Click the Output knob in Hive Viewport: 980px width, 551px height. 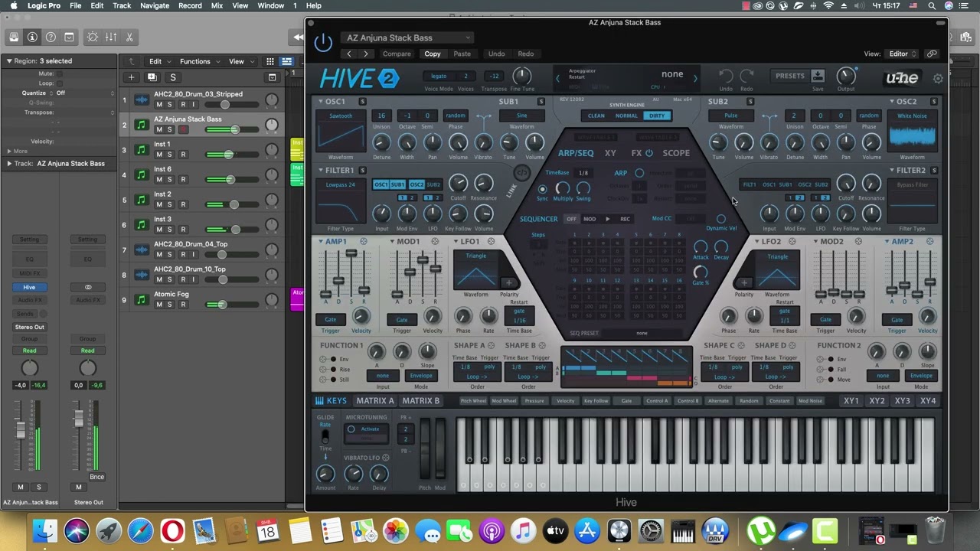tap(846, 76)
